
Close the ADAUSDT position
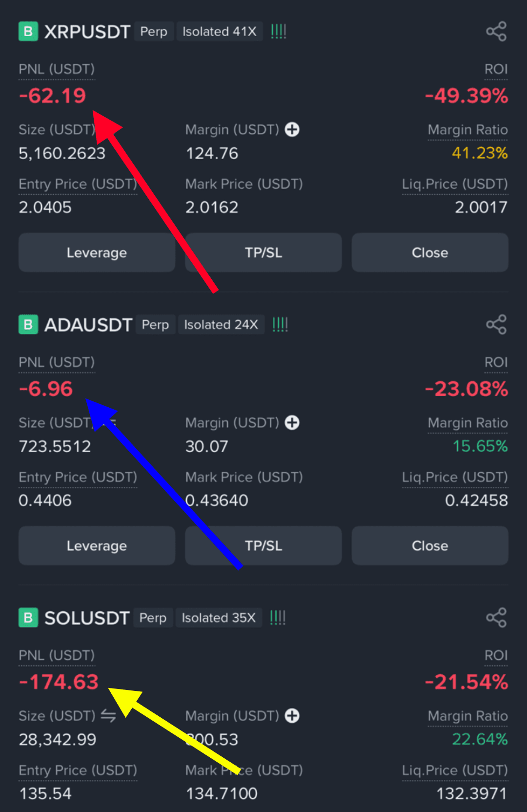coord(430,545)
